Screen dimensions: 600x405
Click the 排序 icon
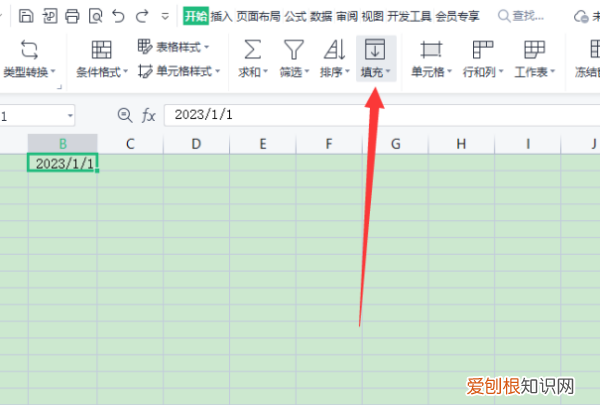tap(335, 50)
